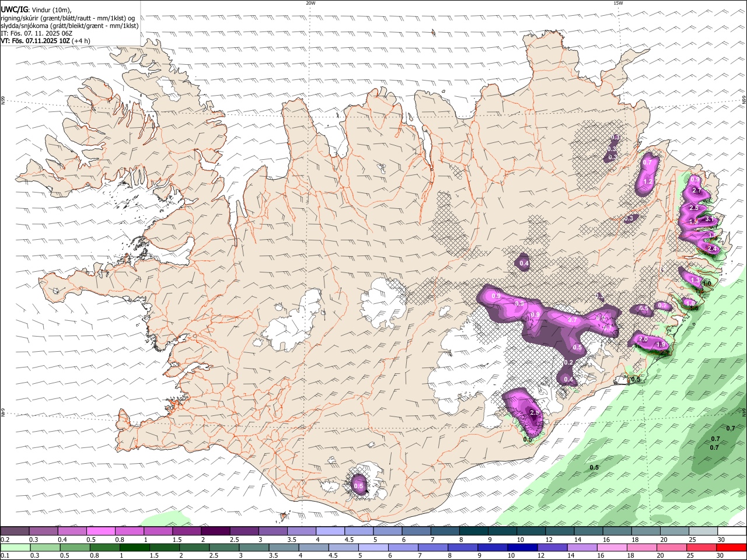Click the 'UWC/IG: Vindur (10m)' title text
The width and height of the screenshot is (747, 560).
36,10
